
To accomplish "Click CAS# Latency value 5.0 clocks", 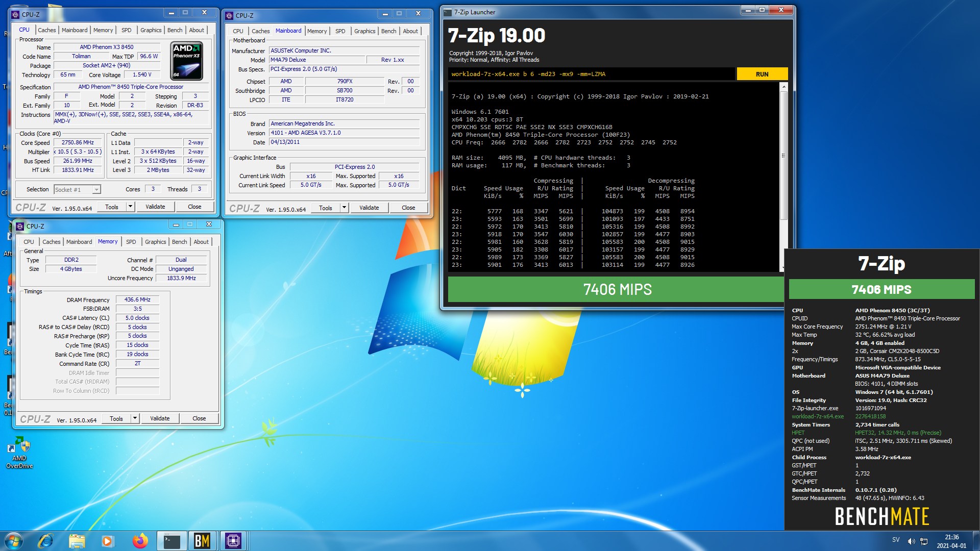I will (x=137, y=318).
